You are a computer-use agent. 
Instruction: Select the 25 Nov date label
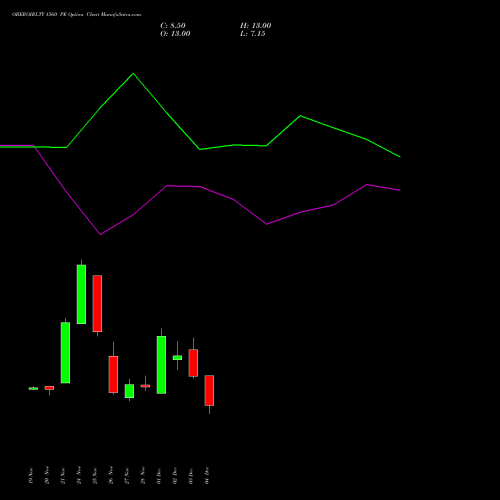click(95, 476)
